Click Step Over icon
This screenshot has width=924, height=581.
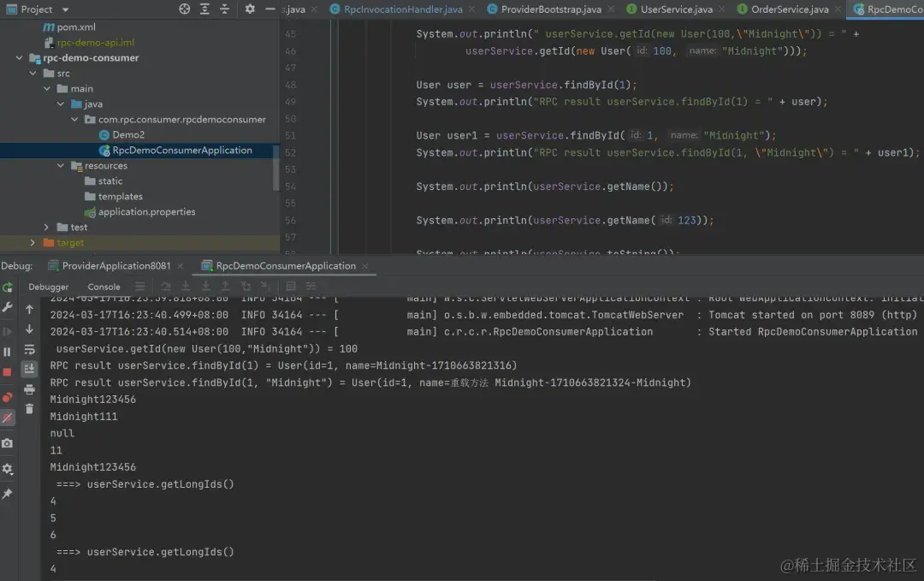166,287
